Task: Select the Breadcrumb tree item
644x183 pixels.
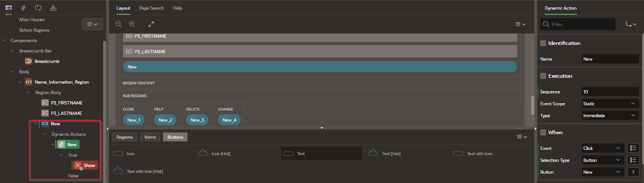Action: (42, 61)
